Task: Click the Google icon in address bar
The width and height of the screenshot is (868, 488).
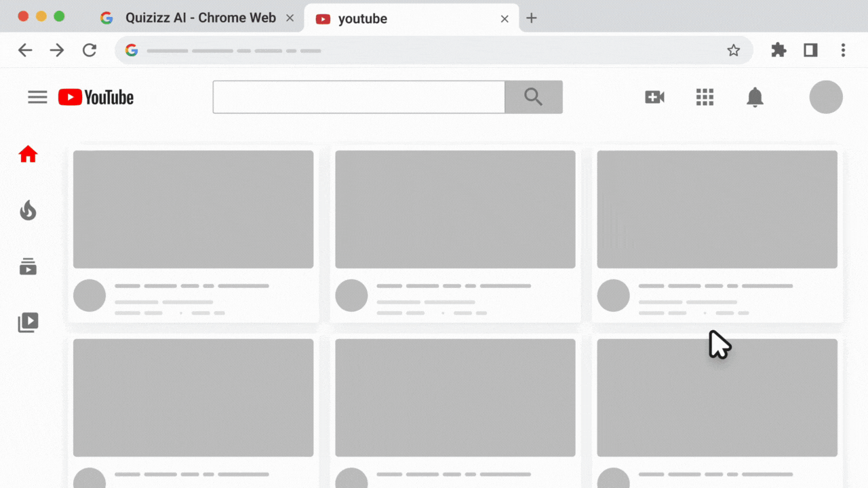Action: (x=132, y=50)
